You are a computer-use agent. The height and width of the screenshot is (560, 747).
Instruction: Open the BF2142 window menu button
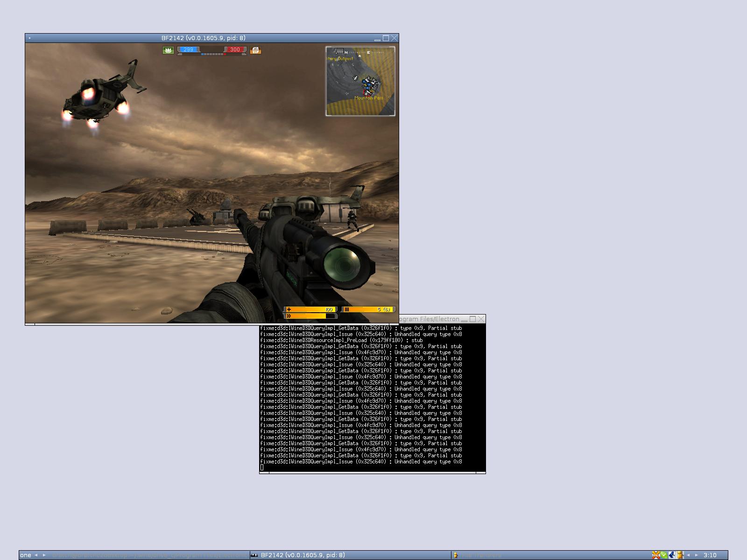29,38
